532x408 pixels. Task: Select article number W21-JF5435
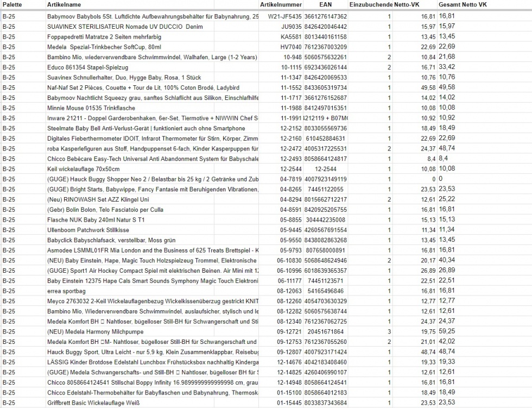tap(284, 16)
